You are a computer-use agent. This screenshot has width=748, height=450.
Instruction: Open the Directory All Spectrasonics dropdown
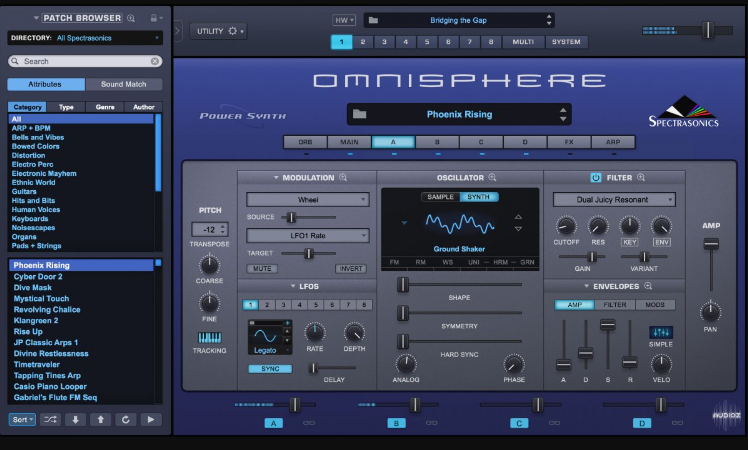(x=85, y=38)
